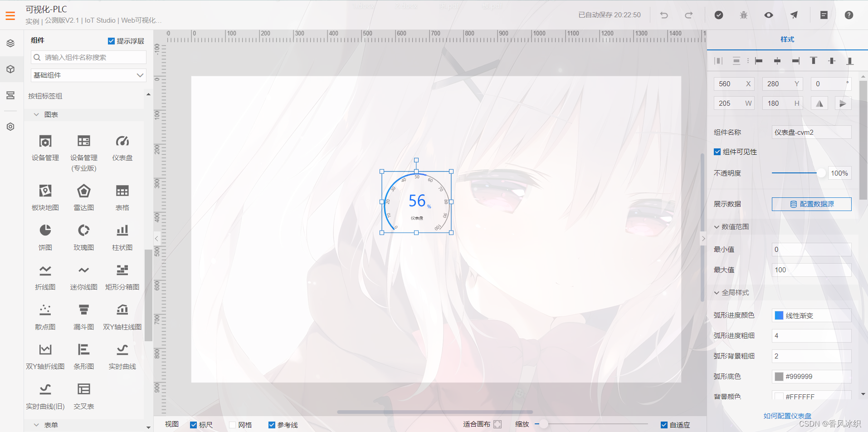The height and width of the screenshot is (432, 868).
Task: Flip vertically triangle icon
Action: pos(843,103)
